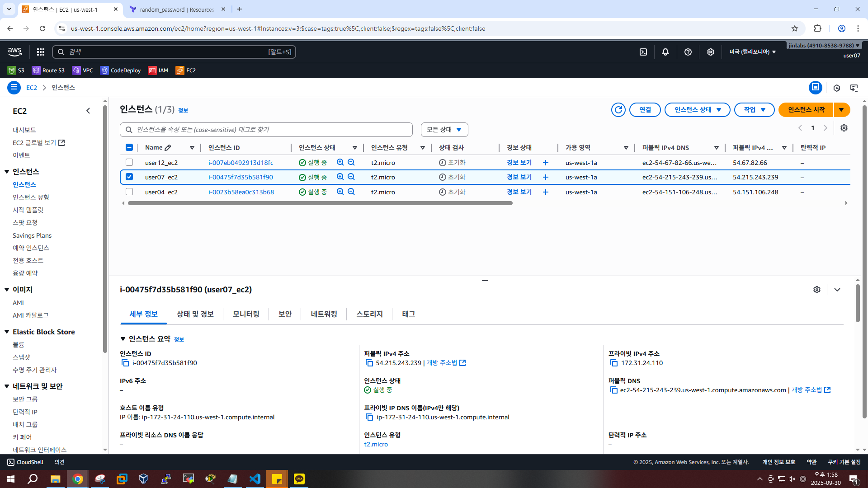Tick the user04_ec2 row checkbox
868x488 pixels.
click(x=129, y=192)
